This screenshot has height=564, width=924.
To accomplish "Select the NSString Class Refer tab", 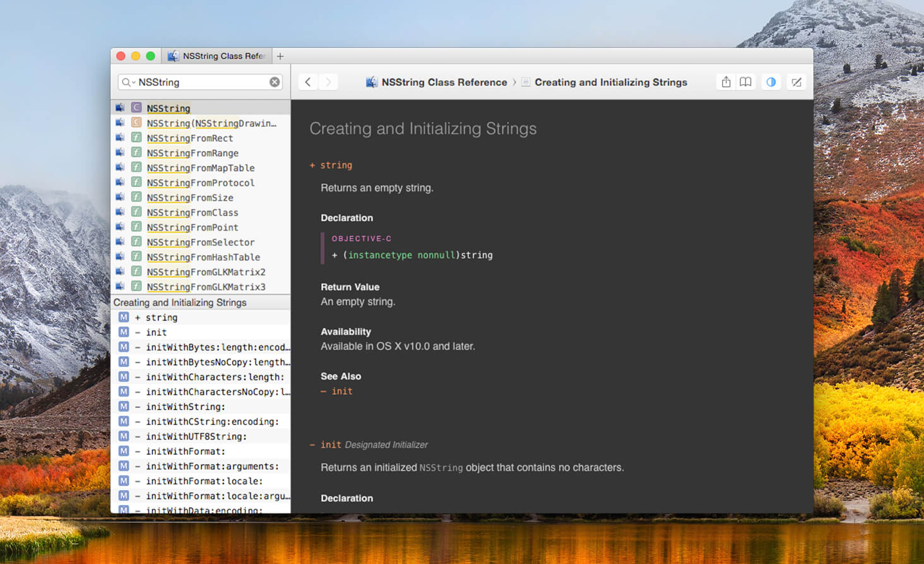I will point(216,56).
